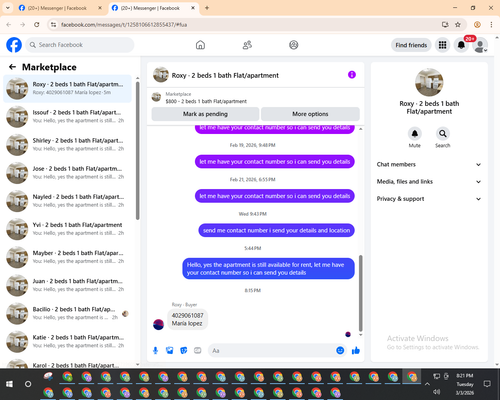Image resolution: width=500 pixels, height=400 pixels.
Task: Open the Groups icon in top navigation
Action: click(x=294, y=45)
